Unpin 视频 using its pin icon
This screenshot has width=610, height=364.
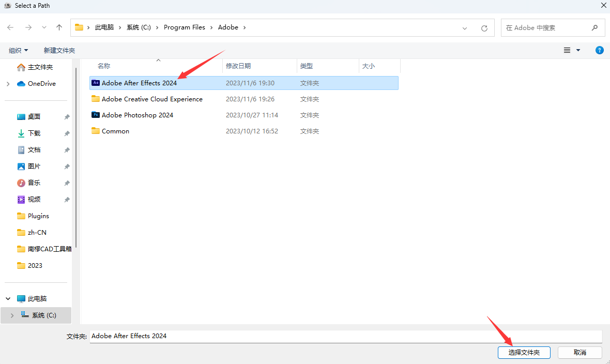coord(67,200)
